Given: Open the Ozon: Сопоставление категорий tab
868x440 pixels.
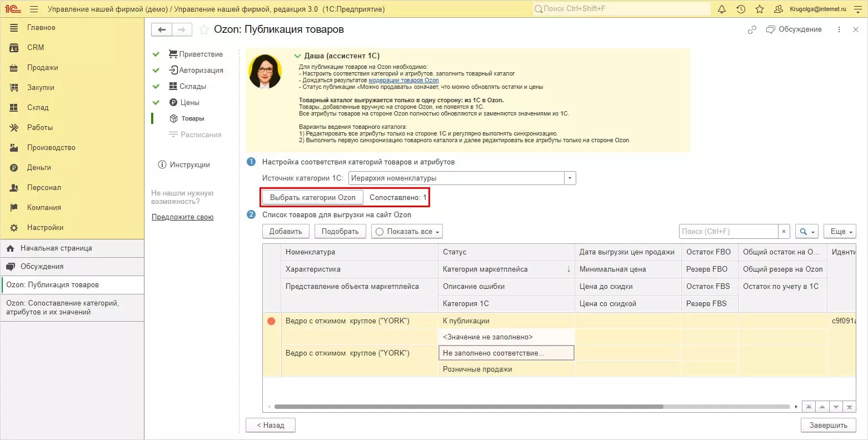Looking at the screenshot, I should coord(72,308).
